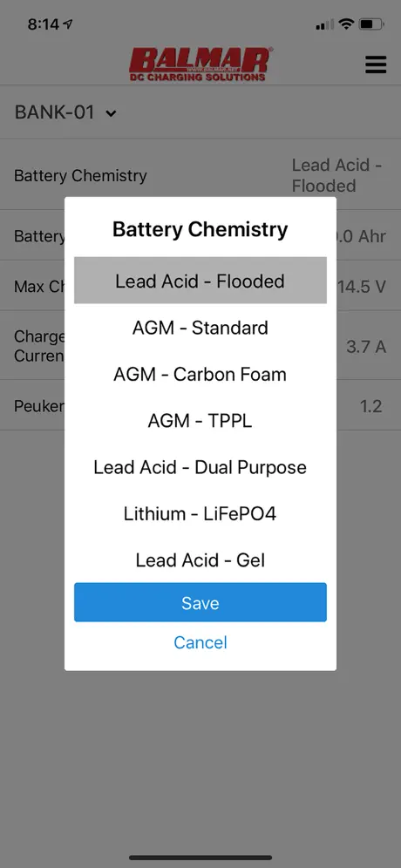Tap the cellular signal bars icon
The image size is (401, 868).
(x=325, y=24)
